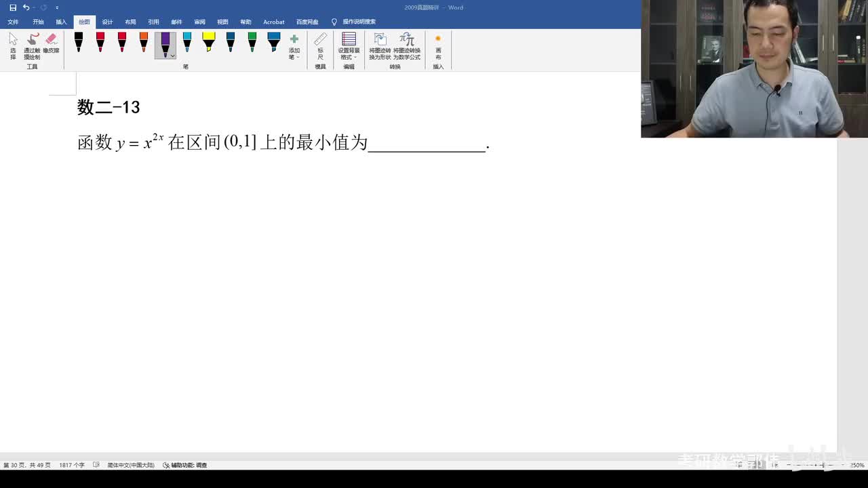Select the 绘图 ribbon tab

(x=84, y=22)
